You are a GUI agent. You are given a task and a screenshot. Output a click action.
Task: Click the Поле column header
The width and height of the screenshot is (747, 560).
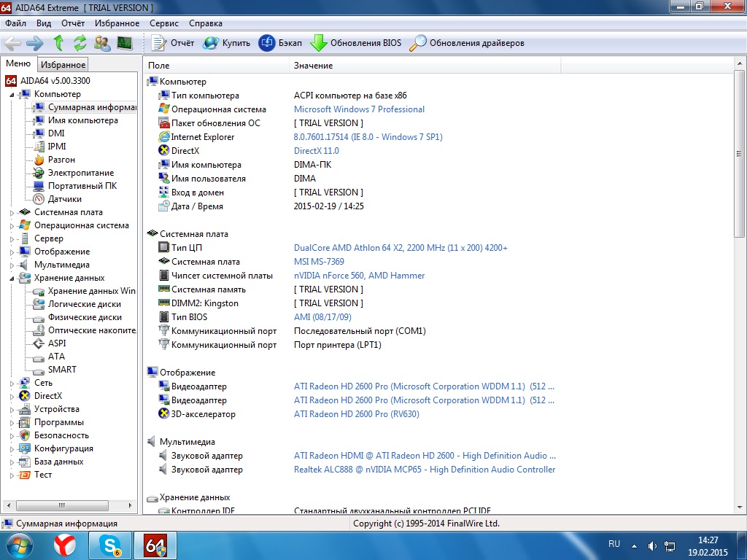[216, 66]
